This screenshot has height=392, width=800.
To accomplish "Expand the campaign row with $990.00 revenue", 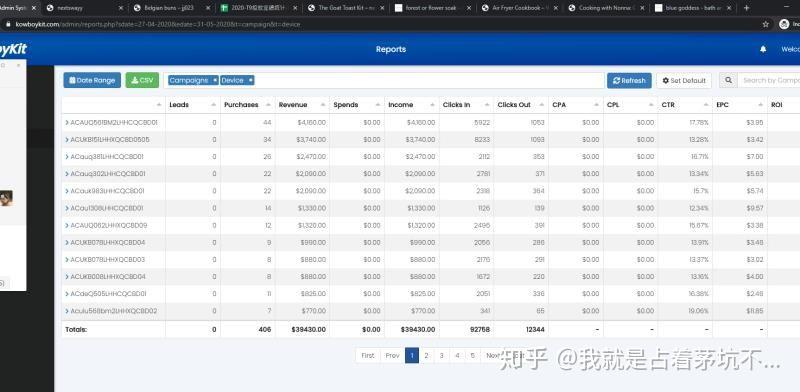I will pos(67,242).
